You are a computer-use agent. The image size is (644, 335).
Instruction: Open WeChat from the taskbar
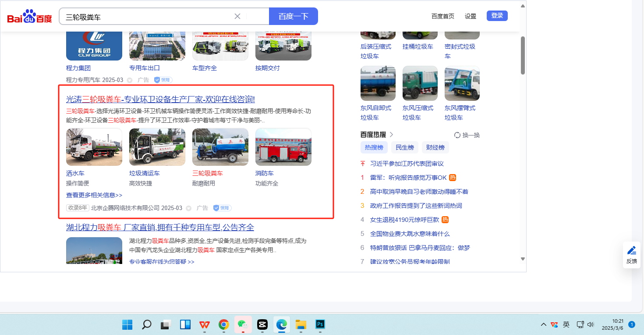(243, 324)
